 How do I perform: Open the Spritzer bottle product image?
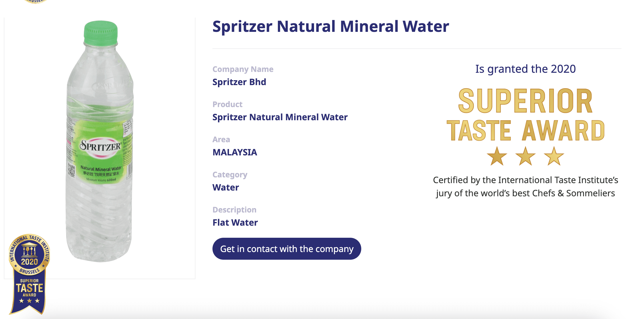[99, 143]
